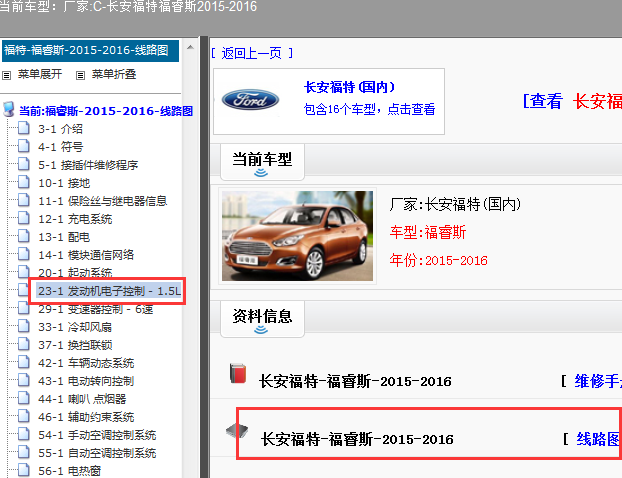Click the page icon beside 3-1 介绍

[24, 129]
